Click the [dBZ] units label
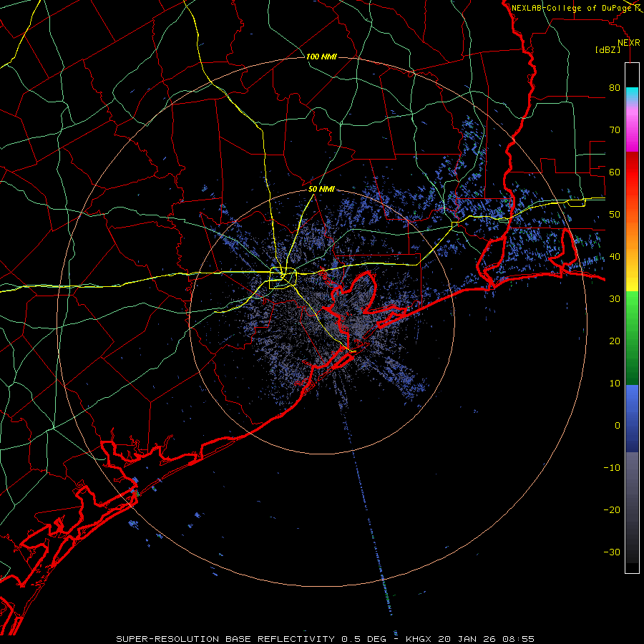644x644 pixels. click(608, 50)
